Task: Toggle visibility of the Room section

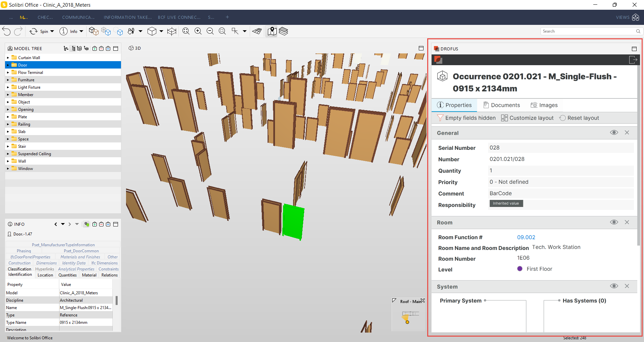Action: click(x=614, y=222)
